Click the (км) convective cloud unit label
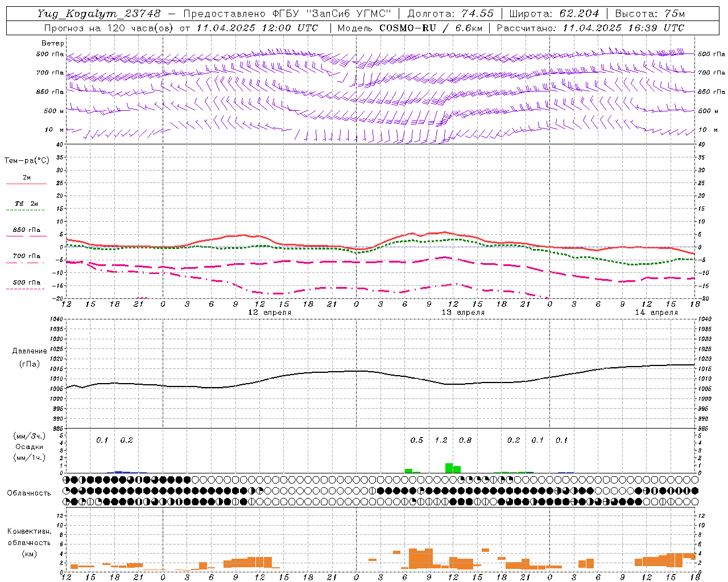 (x=29, y=554)
